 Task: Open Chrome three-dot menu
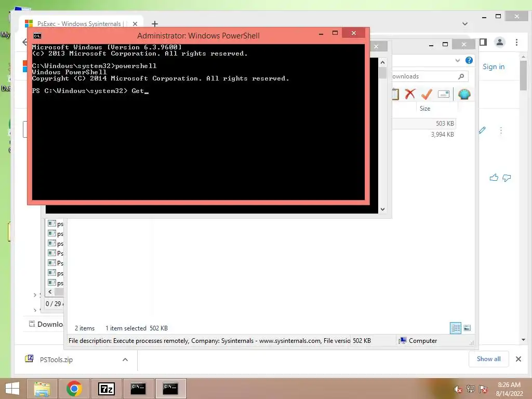(516, 42)
